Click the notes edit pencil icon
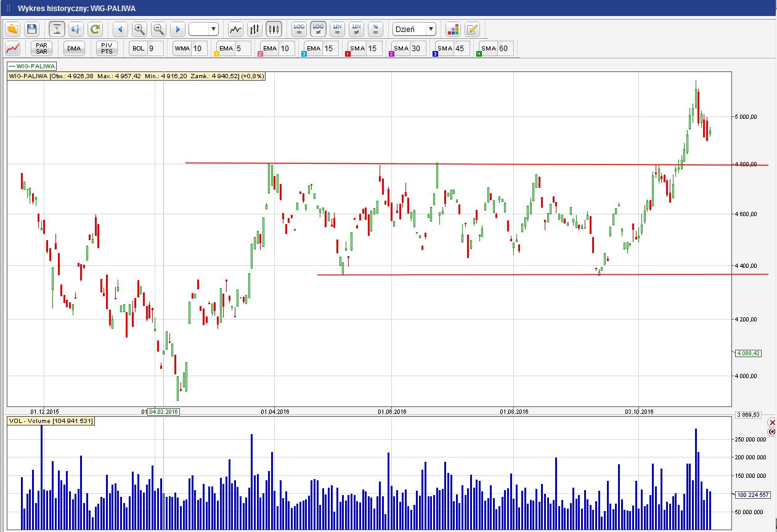777x532 pixels. pyautogui.click(x=472, y=29)
